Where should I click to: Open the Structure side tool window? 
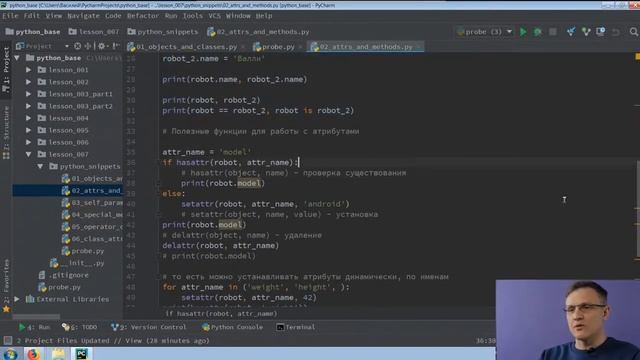click(x=6, y=132)
